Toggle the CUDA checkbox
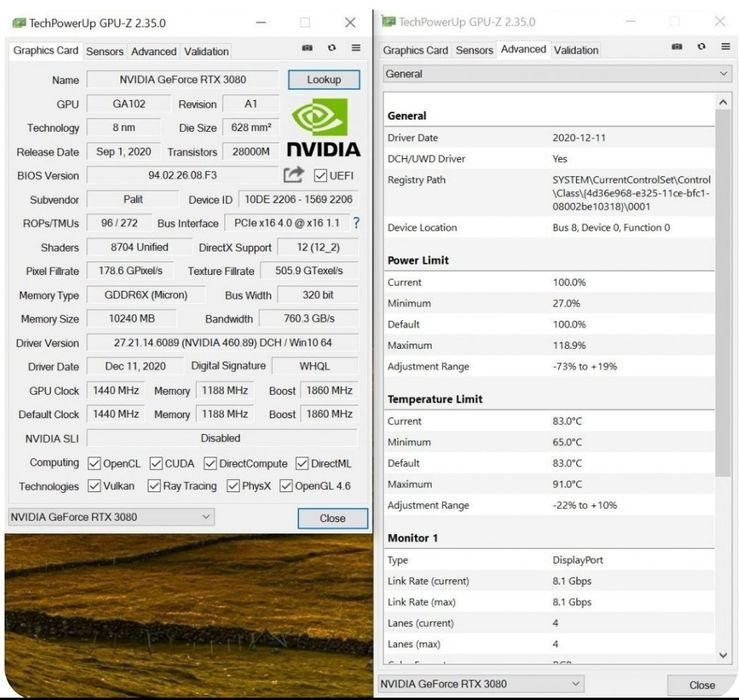This screenshot has height=700, width=739. pos(156,464)
